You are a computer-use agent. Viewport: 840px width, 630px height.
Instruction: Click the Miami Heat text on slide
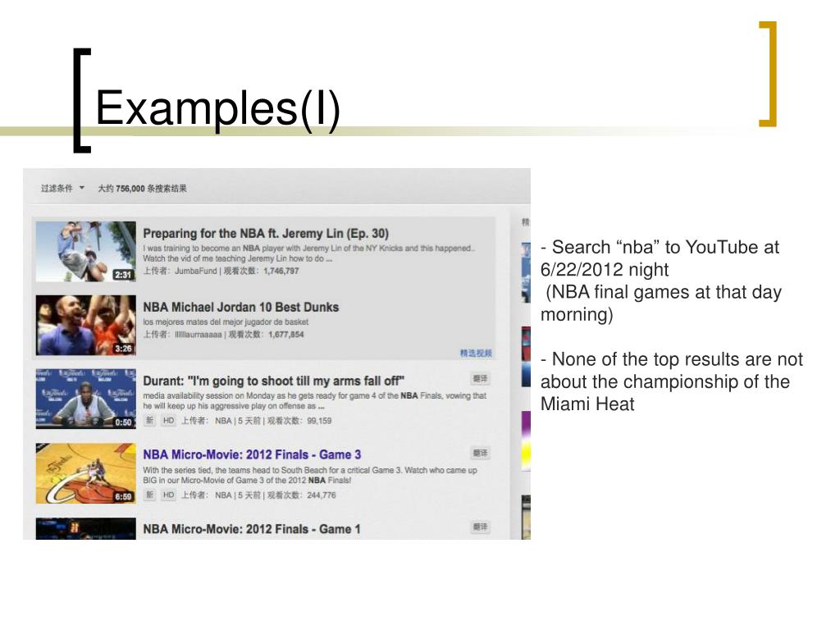(x=587, y=404)
